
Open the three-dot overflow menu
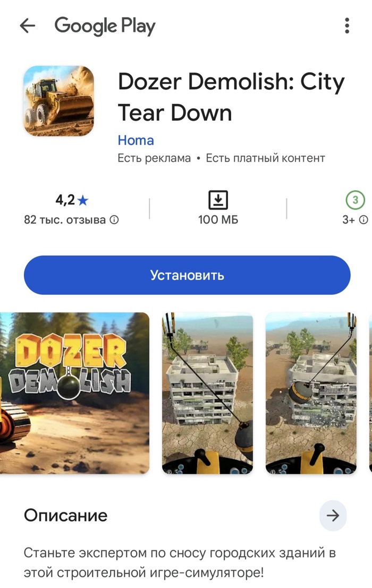click(347, 26)
